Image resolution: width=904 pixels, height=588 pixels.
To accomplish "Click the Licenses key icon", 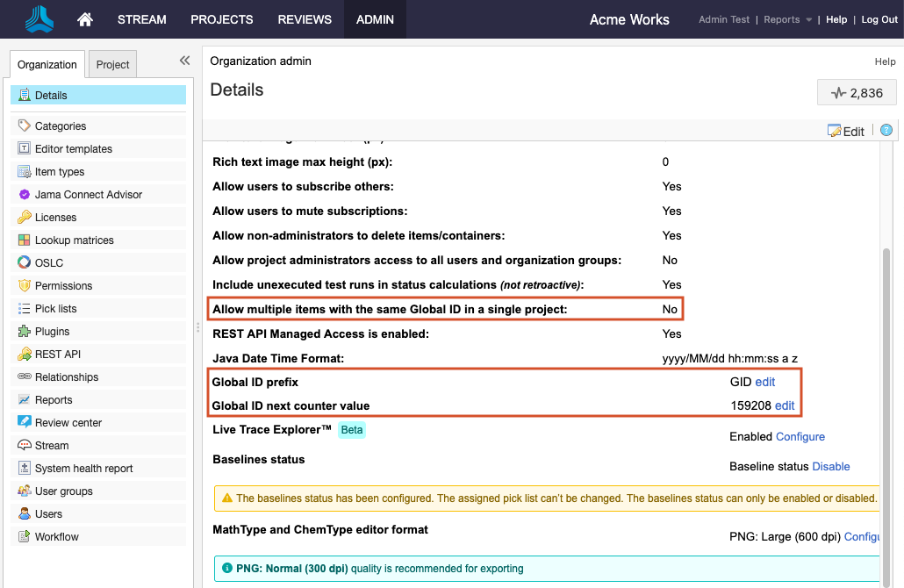I will 25,218.
